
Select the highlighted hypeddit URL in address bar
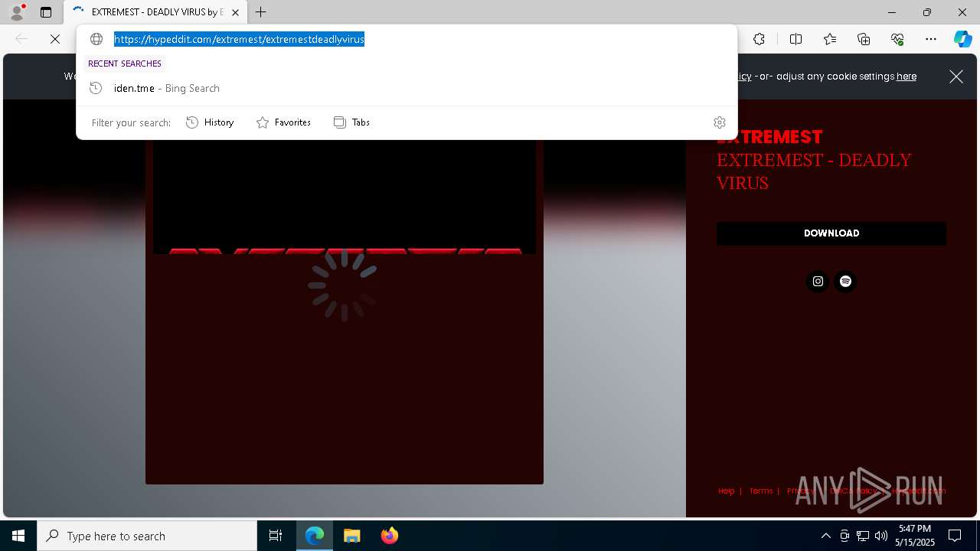click(x=239, y=39)
